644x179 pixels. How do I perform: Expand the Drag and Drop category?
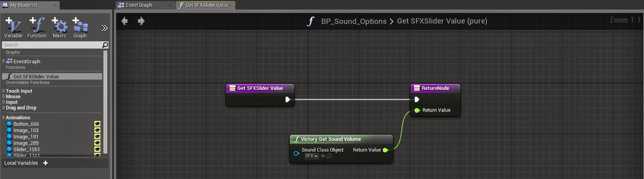pos(4,108)
